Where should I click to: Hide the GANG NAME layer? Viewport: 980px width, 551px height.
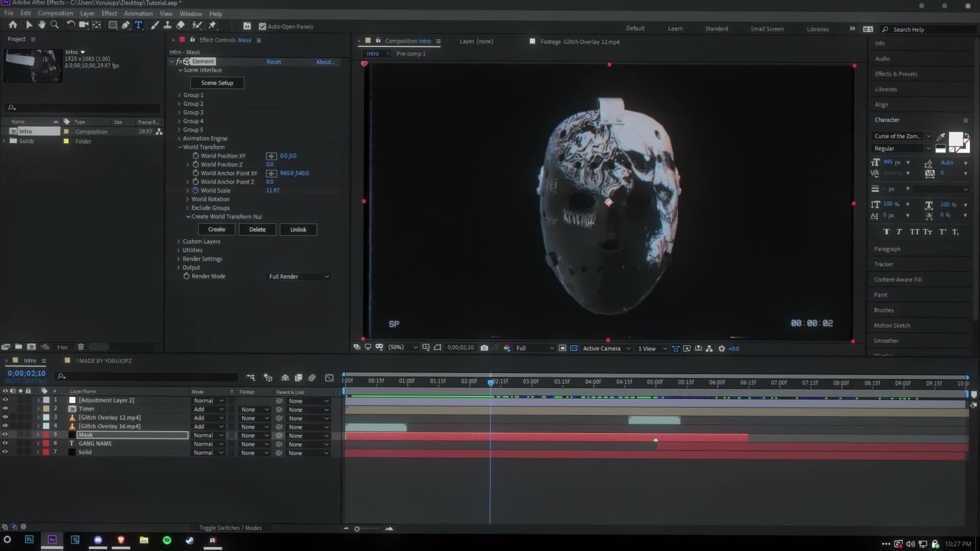(5, 443)
